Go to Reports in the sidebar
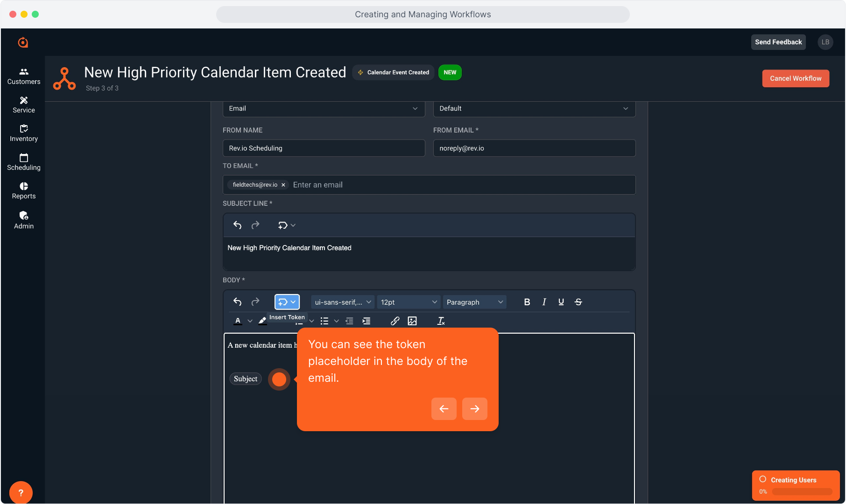The image size is (846, 504). (x=24, y=190)
